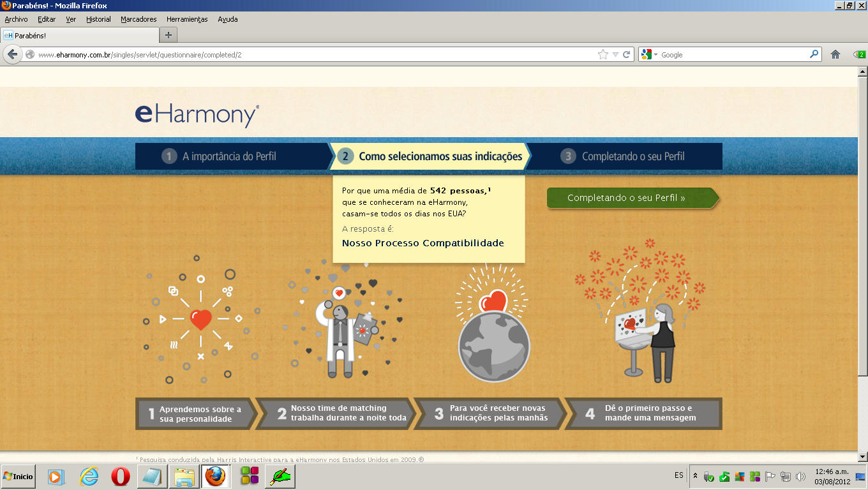Click the green add-on icon after home button

tap(859, 55)
